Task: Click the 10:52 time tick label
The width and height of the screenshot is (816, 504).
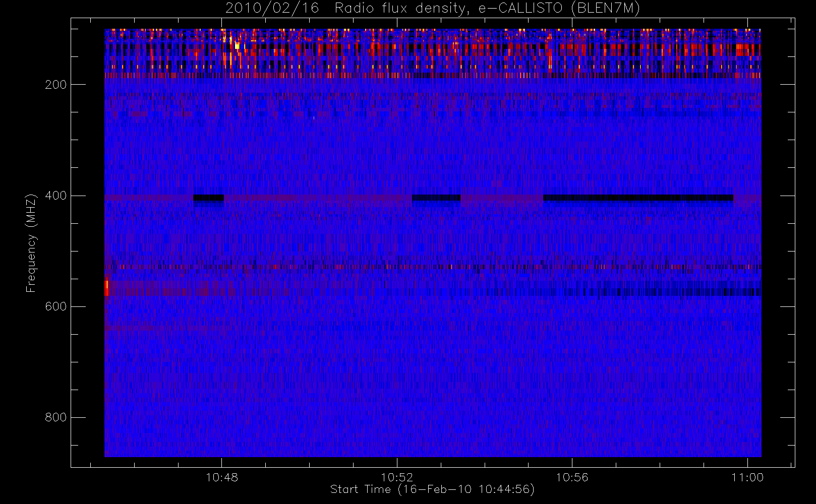Action: point(397,477)
